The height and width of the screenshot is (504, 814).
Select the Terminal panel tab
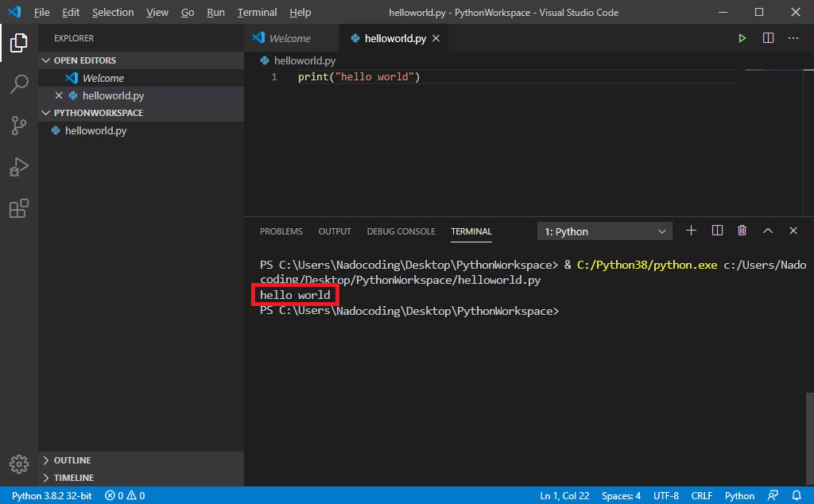pos(471,231)
